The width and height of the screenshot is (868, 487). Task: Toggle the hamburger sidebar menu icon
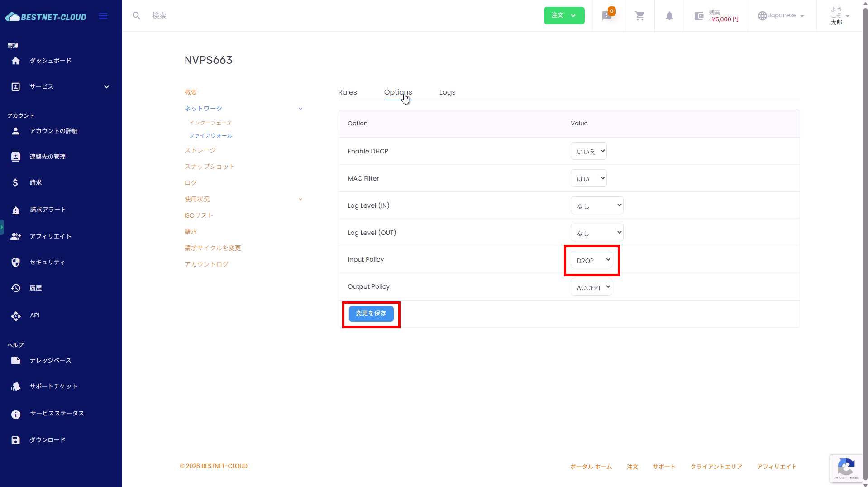103,16
